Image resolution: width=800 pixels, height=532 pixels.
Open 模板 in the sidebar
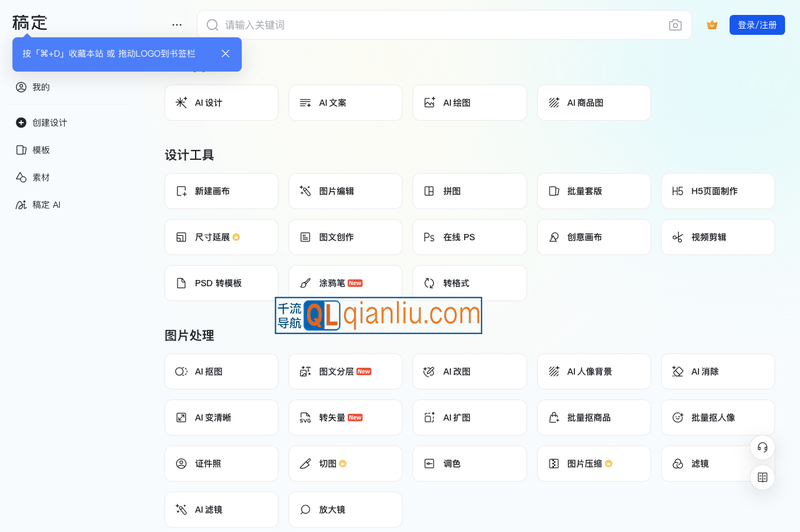pyautogui.click(x=33, y=150)
